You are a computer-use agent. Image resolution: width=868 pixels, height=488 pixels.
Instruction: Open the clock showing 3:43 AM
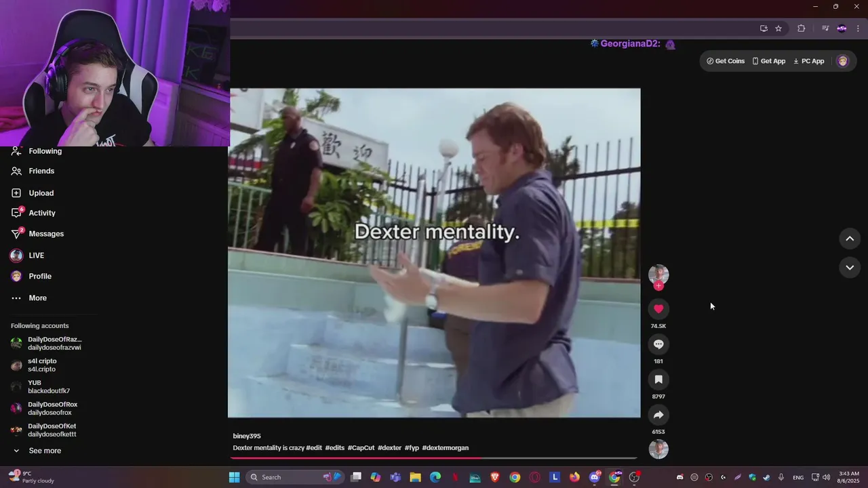click(x=849, y=477)
